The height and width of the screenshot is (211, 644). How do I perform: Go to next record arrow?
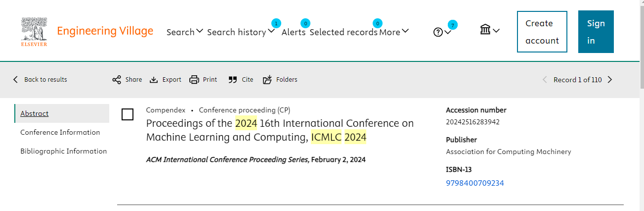(610, 80)
